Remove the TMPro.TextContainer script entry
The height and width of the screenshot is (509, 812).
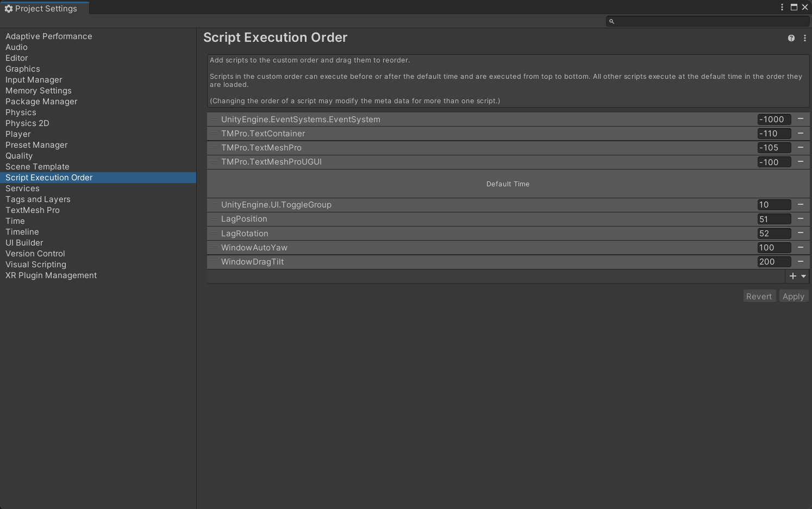(801, 133)
